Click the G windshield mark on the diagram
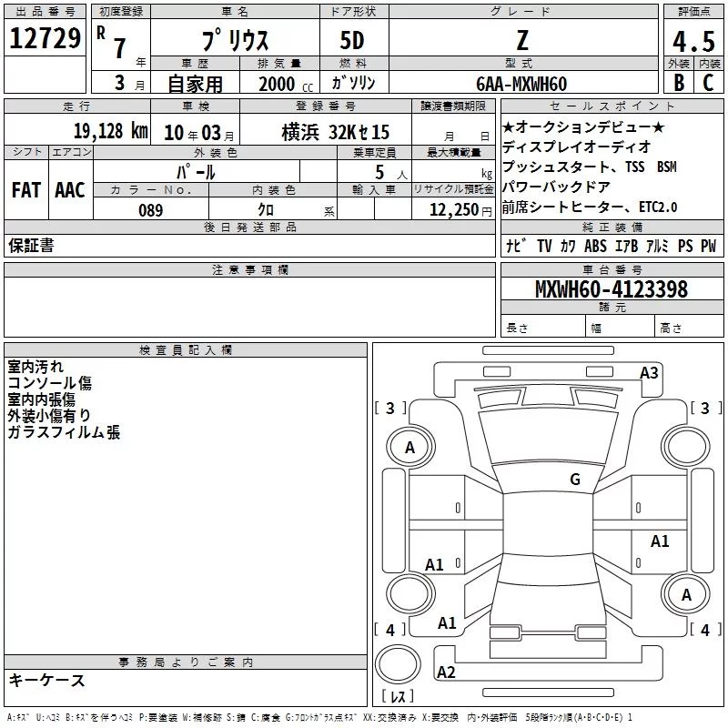Image resolution: width=728 pixels, height=728 pixels. click(574, 480)
